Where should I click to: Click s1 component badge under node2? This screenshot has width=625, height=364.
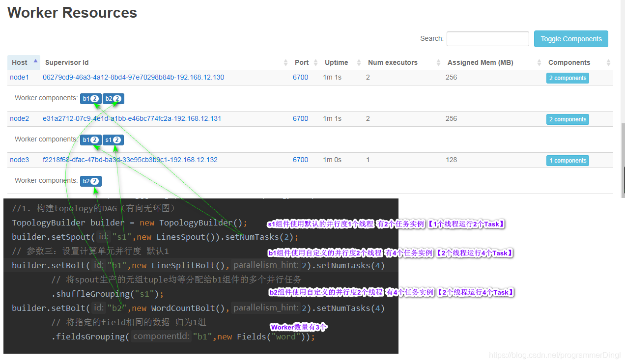tap(113, 140)
